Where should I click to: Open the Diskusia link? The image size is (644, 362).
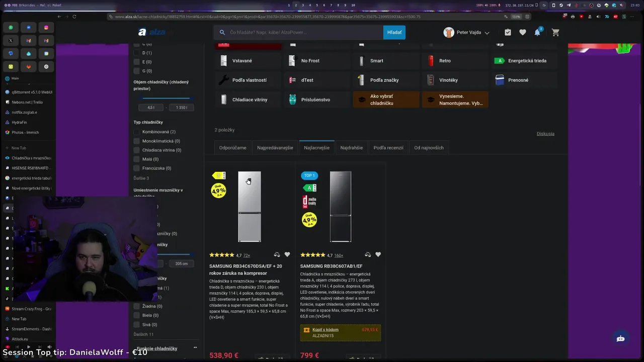point(545,134)
